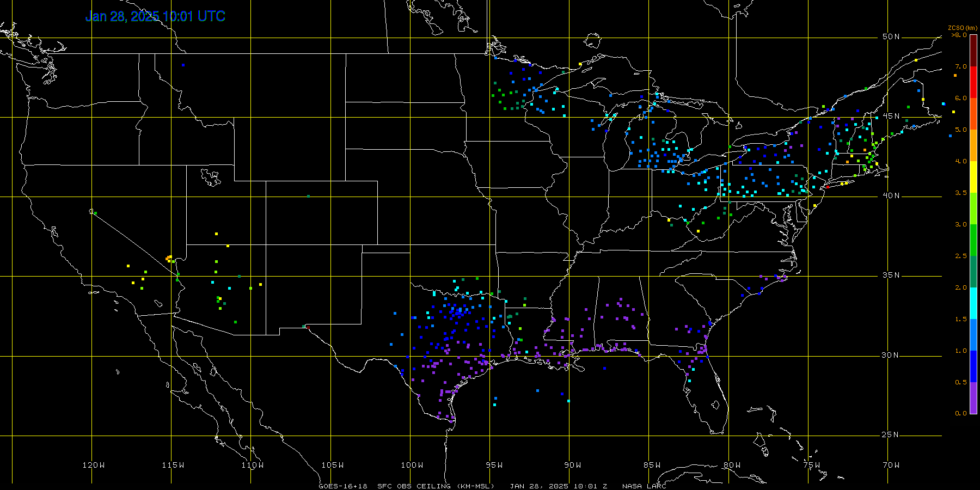Click the 45 N latitude label
The width and height of the screenshot is (980, 490).
pyautogui.click(x=891, y=116)
